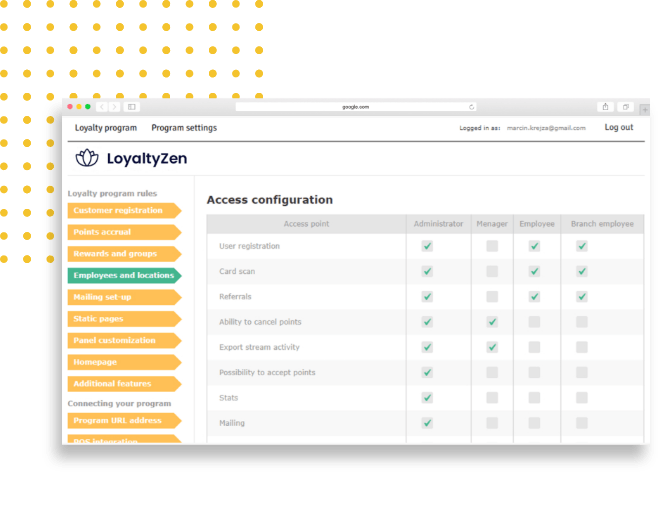Click the Administrator column header

[438, 224]
